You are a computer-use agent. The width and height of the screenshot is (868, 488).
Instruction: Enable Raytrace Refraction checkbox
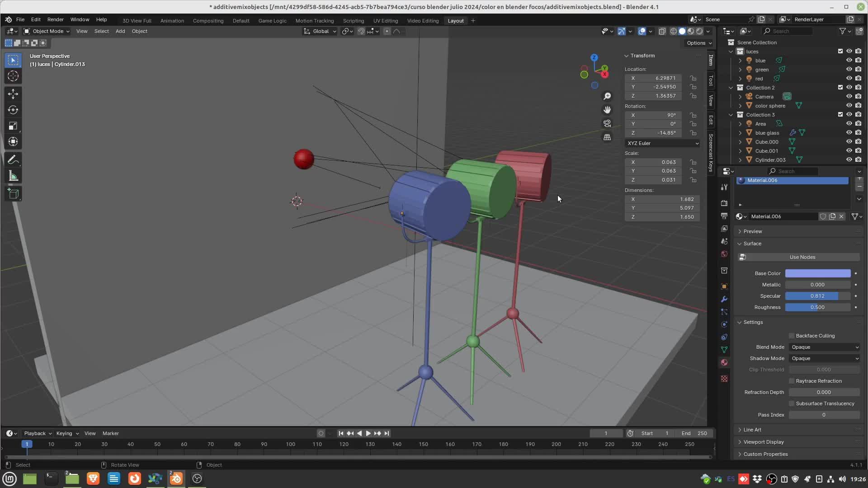(792, 381)
